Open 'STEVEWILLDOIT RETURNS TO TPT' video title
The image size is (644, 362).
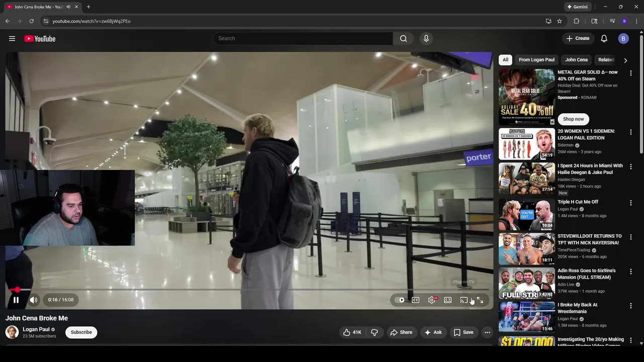590,239
